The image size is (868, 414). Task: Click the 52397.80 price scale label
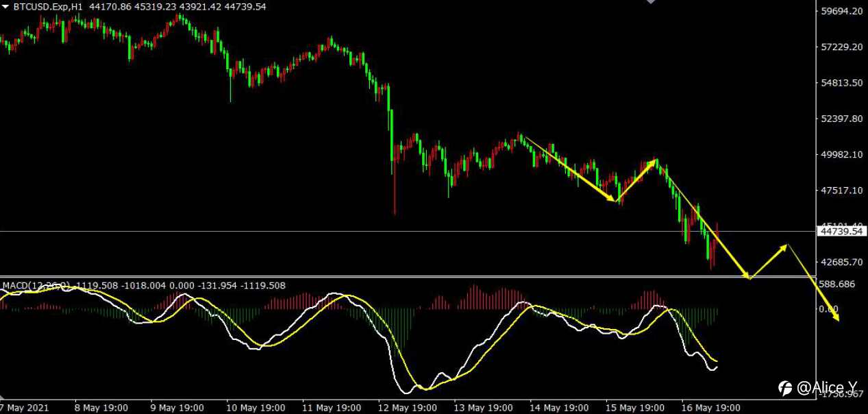tap(841, 119)
